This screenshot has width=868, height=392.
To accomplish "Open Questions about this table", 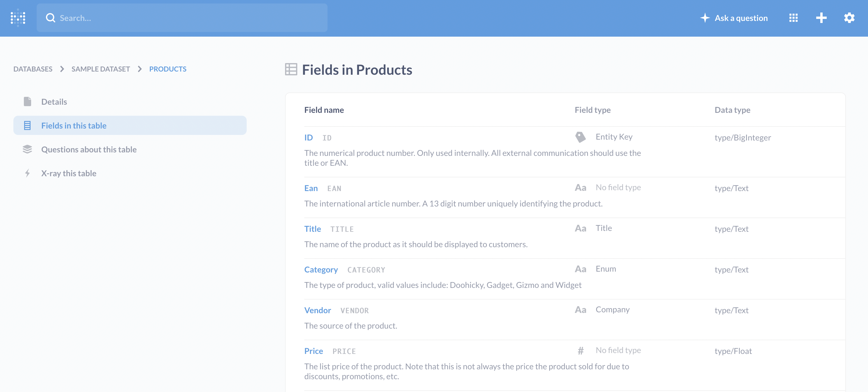I will [89, 149].
